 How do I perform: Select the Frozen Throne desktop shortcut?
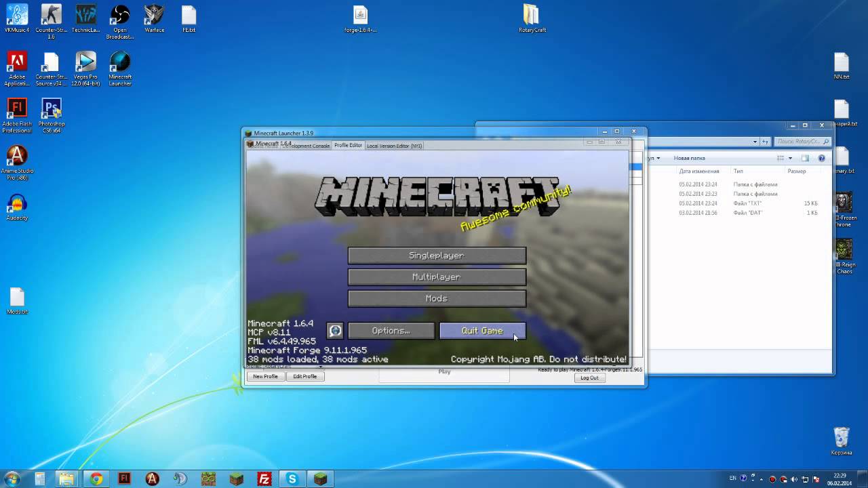[x=845, y=210]
